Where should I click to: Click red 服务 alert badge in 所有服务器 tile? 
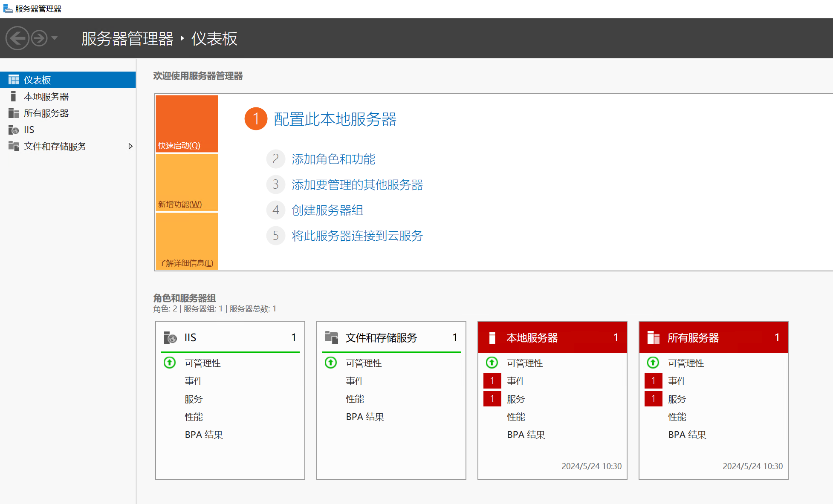654,399
